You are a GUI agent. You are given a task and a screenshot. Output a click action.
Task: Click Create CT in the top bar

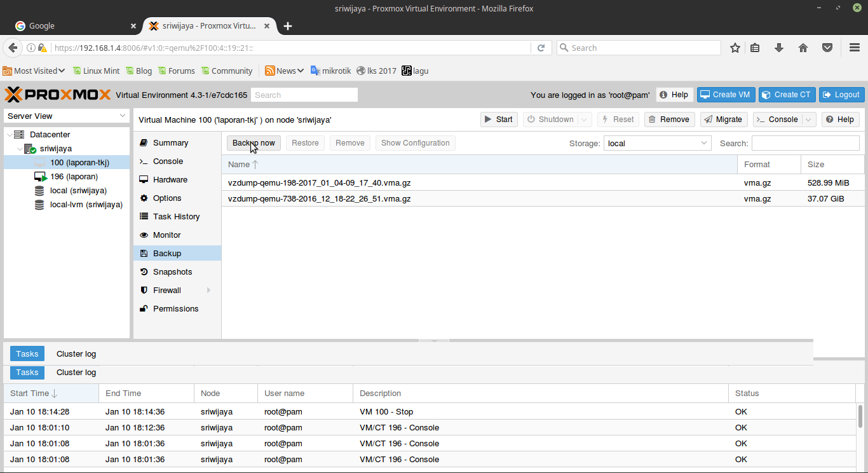pos(787,94)
